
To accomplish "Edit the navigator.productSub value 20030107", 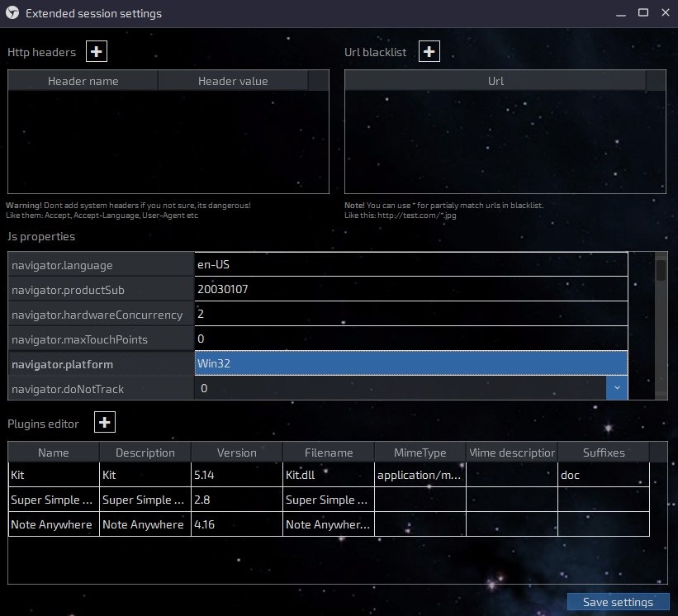I will coord(410,289).
